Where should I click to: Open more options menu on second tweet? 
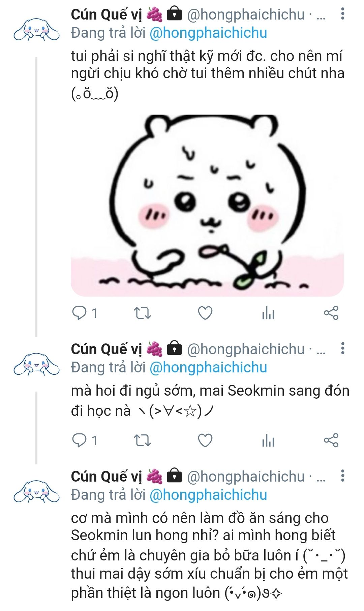click(x=342, y=348)
